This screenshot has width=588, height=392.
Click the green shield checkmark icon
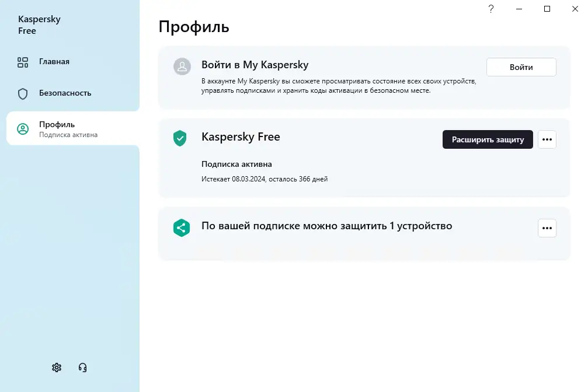pyautogui.click(x=179, y=138)
